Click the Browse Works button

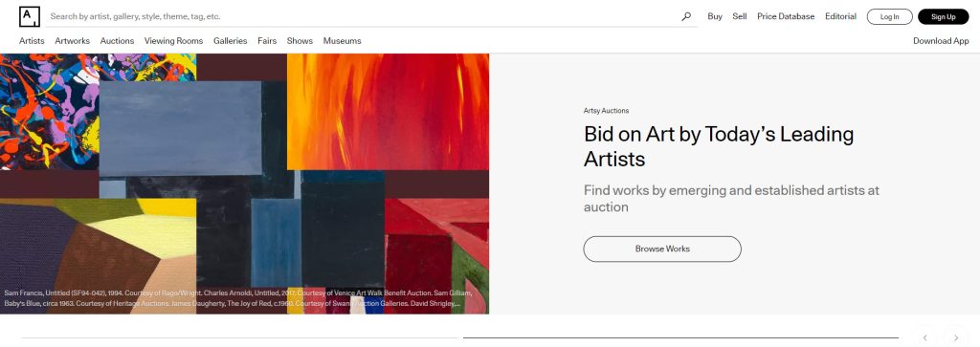662,249
